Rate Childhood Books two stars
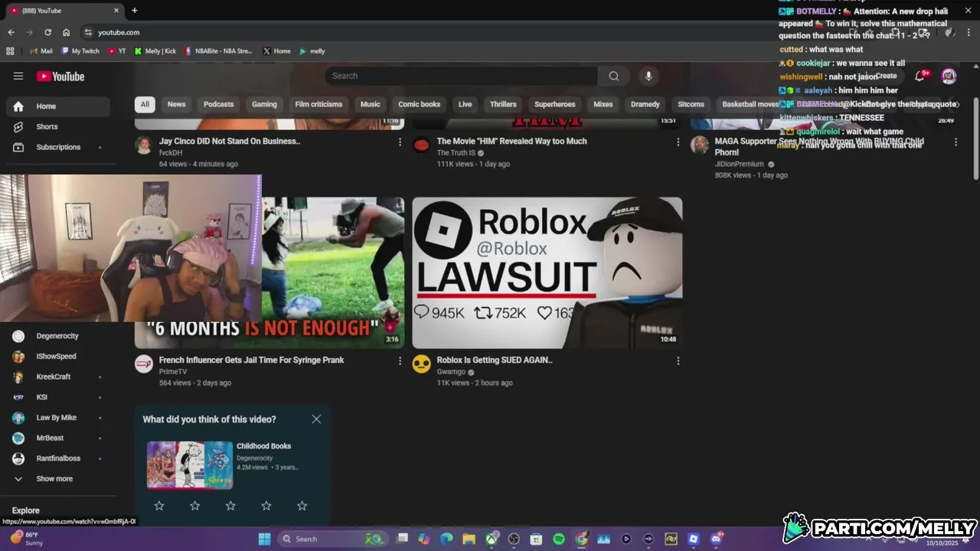The image size is (980, 551). [194, 506]
